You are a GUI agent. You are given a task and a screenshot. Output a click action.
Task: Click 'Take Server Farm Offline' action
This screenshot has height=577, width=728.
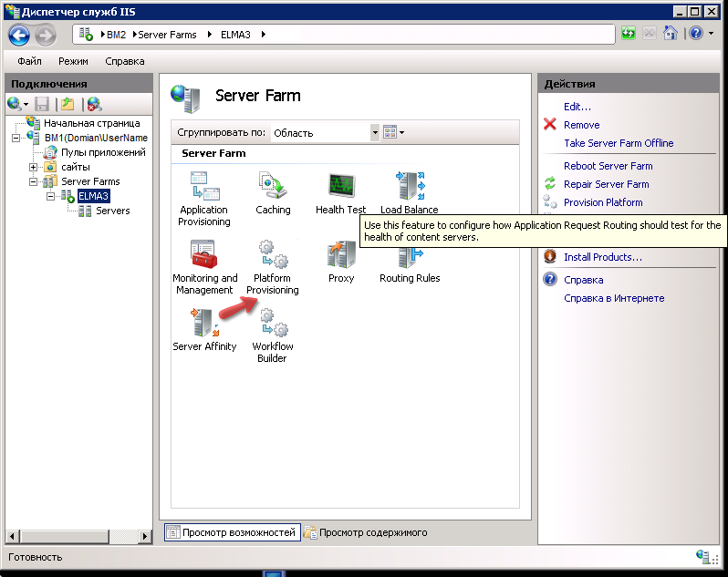coord(618,143)
